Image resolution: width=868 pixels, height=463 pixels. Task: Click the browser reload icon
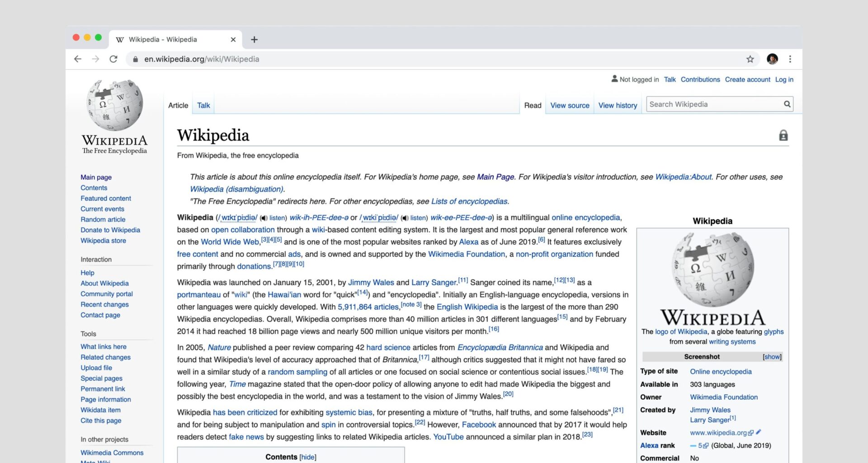click(x=113, y=59)
